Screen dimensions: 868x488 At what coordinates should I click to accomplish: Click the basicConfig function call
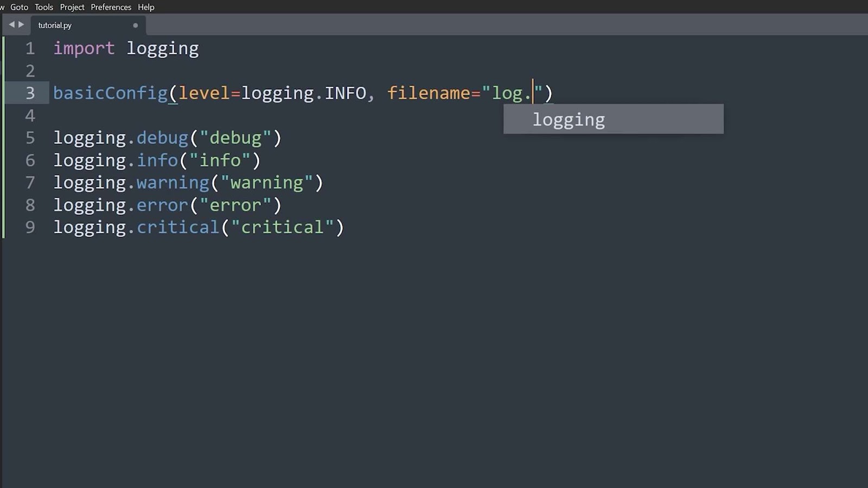[x=110, y=93]
